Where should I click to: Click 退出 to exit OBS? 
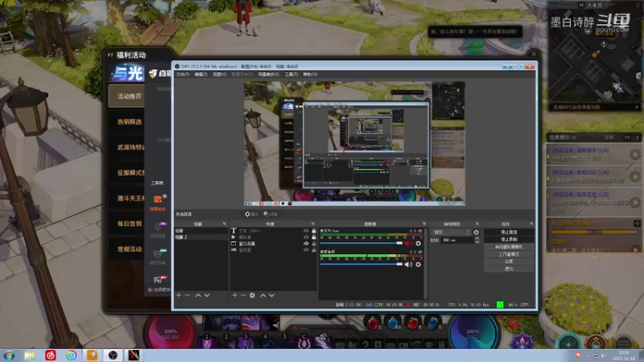[509, 269]
